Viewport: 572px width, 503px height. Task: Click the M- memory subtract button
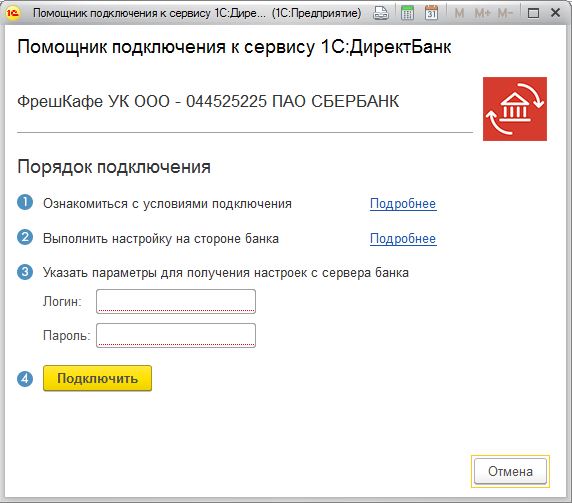pyautogui.click(x=505, y=13)
